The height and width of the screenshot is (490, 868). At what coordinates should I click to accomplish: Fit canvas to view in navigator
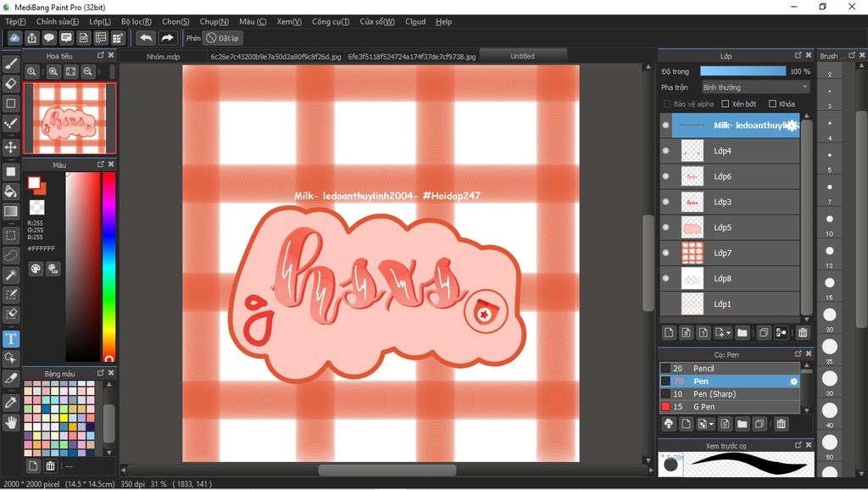coord(71,71)
